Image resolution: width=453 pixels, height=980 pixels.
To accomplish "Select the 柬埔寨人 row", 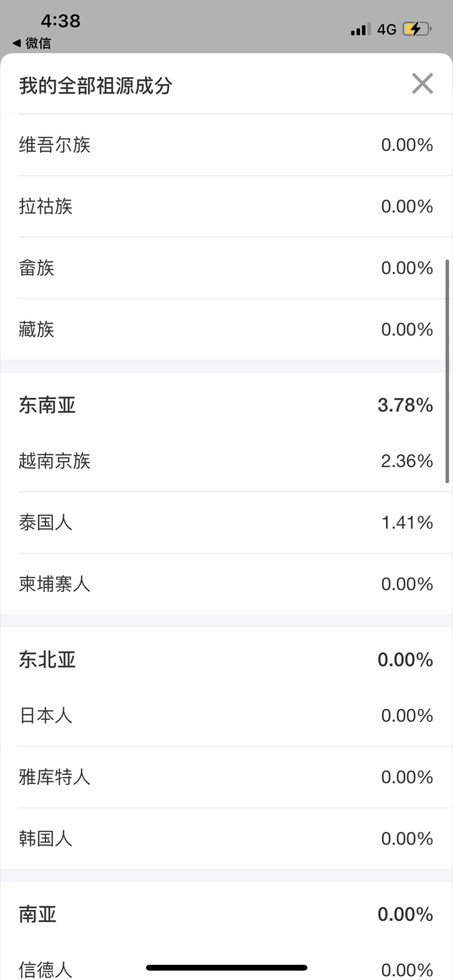I will [226, 584].
